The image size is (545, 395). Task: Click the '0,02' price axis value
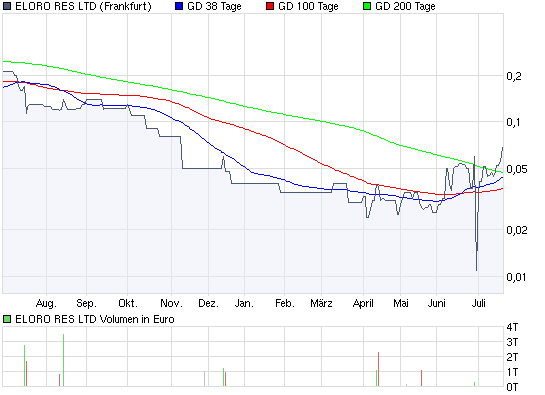(517, 230)
